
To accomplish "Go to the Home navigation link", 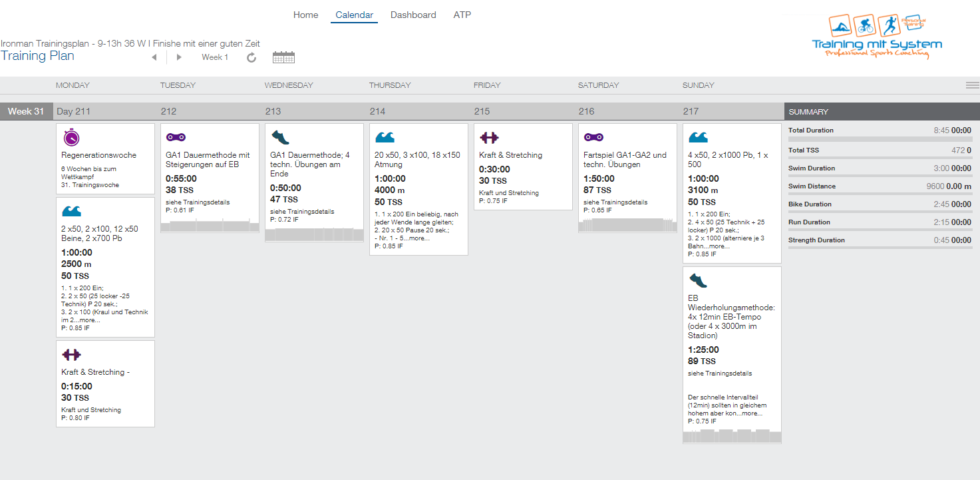I will [305, 15].
